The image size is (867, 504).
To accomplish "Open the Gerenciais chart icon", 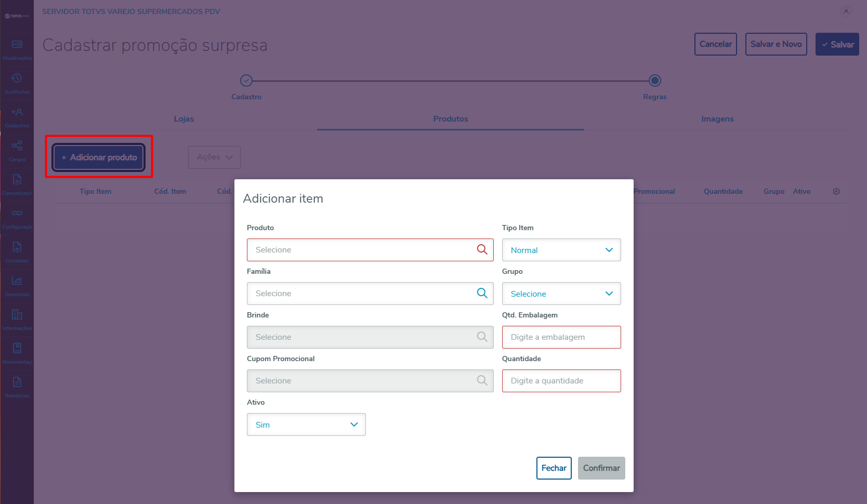I will [x=17, y=282].
